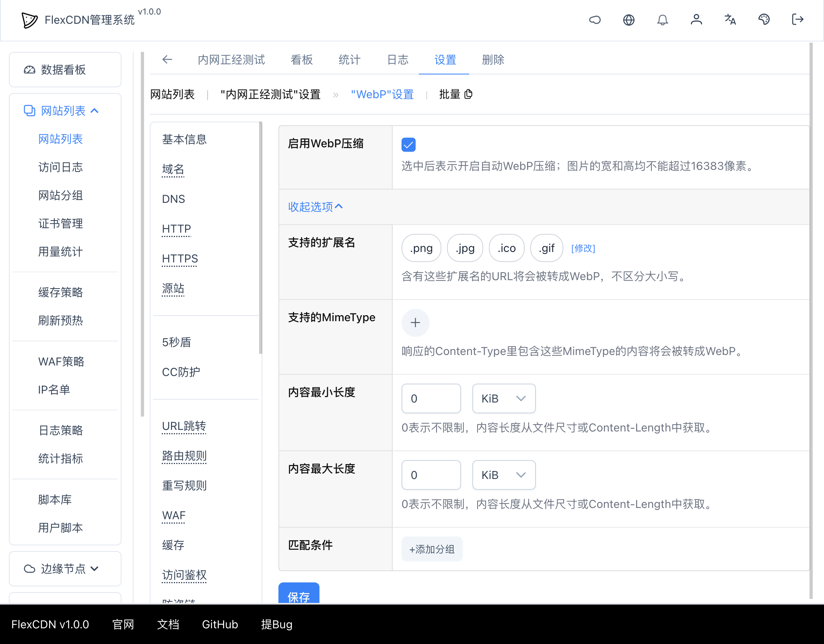Image resolution: width=824 pixels, height=644 pixels.
Task: Click the "WebP"设置 breadcrumb
Action: (x=382, y=94)
